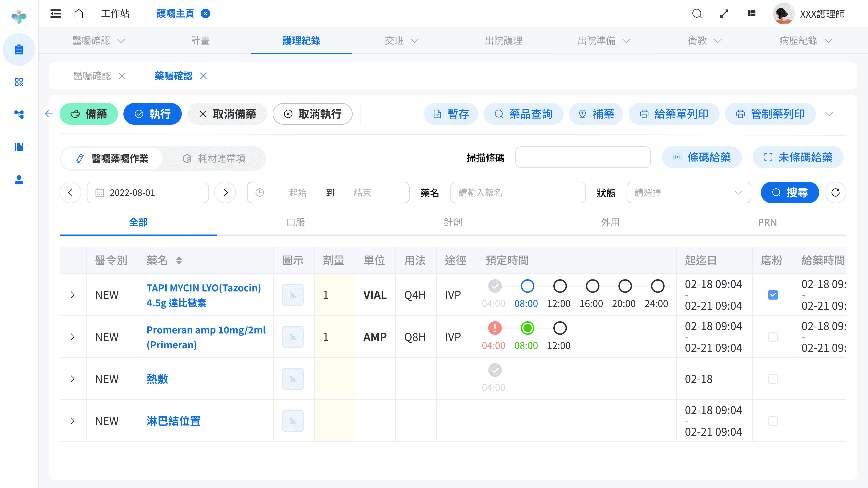Select PRN filter tab

tap(767, 222)
